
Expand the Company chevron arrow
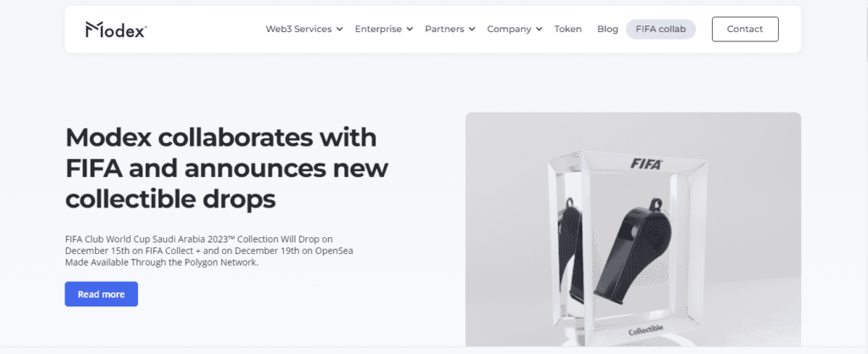(x=539, y=30)
